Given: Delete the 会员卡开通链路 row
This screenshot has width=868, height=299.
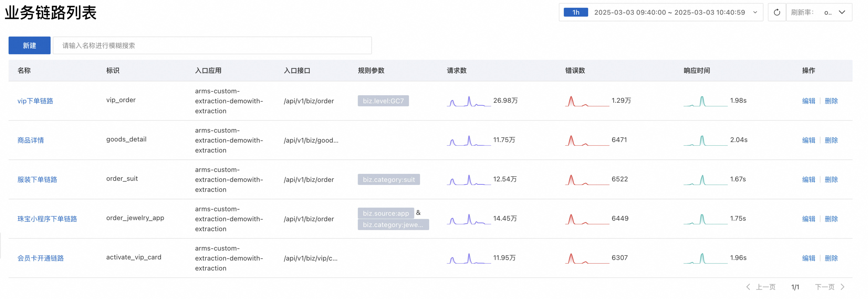Looking at the screenshot, I should [x=831, y=258].
